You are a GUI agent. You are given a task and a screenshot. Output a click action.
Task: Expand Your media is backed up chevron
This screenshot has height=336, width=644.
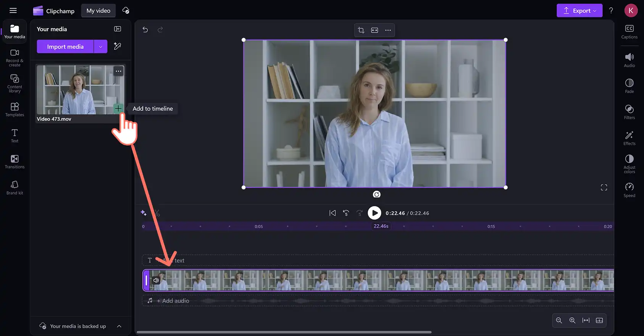[x=119, y=326]
